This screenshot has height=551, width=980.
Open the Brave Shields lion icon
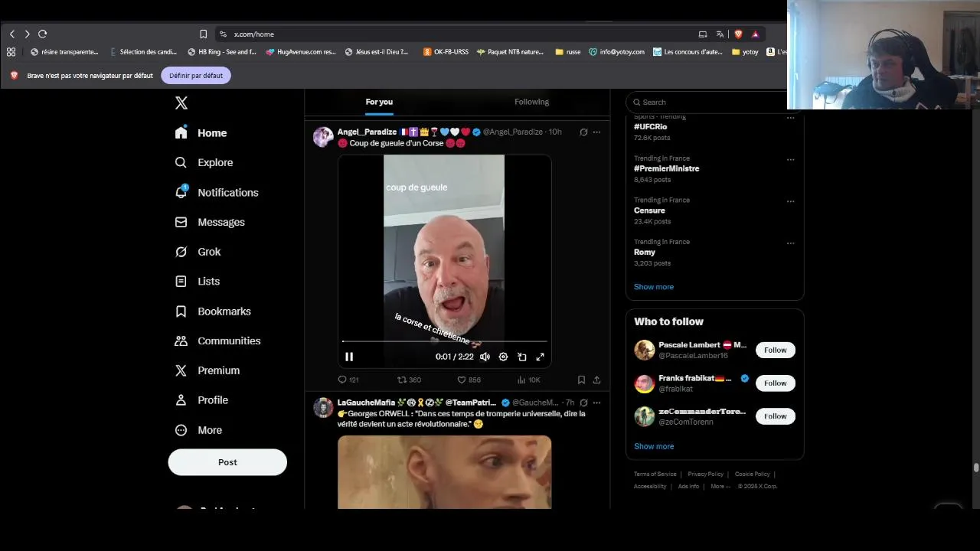[738, 34]
